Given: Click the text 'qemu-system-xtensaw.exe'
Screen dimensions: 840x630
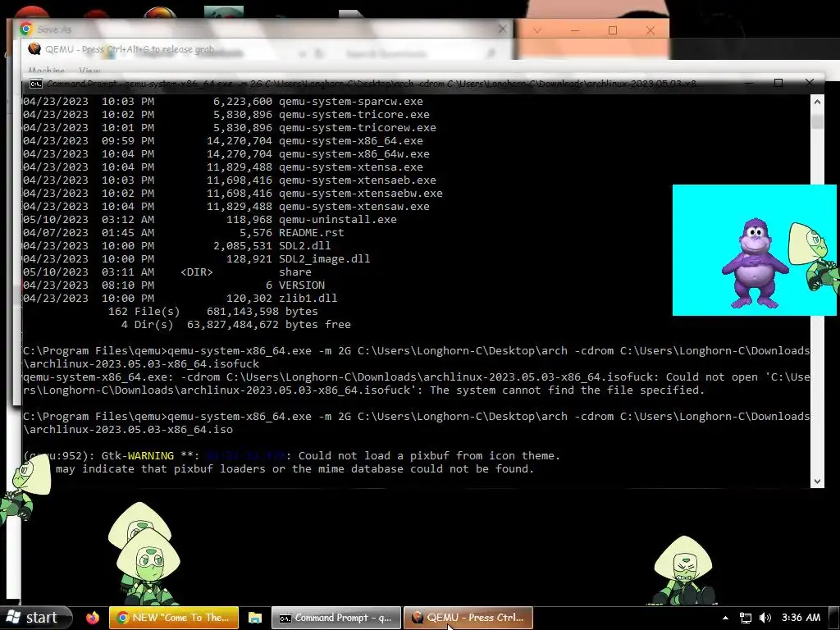Looking at the screenshot, I should pos(354,207).
